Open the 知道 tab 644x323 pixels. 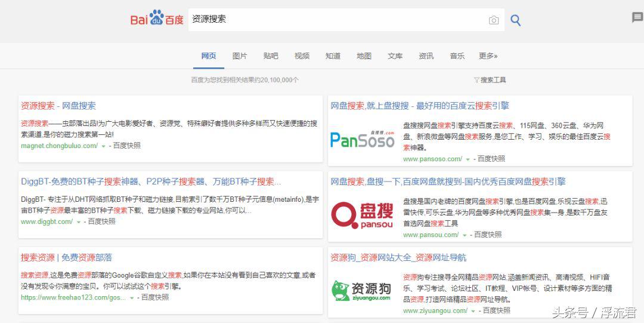[333, 56]
